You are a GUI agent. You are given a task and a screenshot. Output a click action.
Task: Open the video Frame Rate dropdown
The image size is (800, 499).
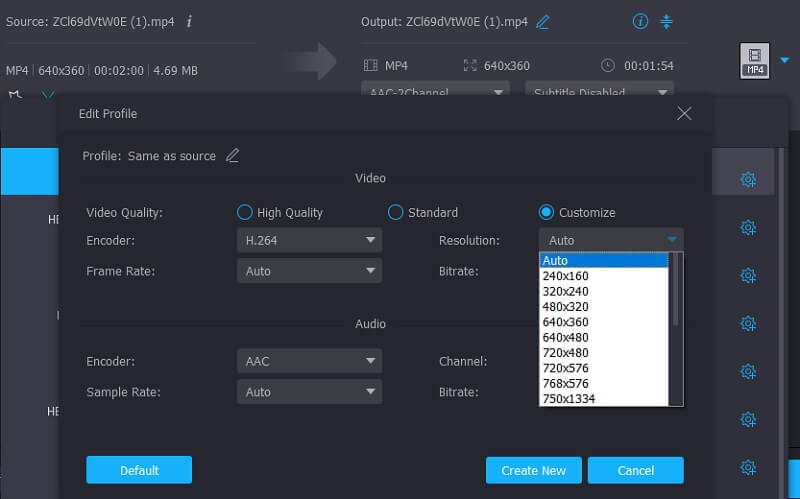click(x=309, y=271)
